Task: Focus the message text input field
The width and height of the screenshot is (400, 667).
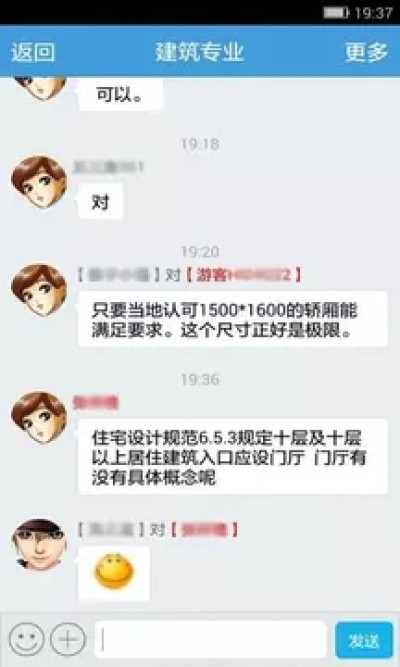Action: coord(211,640)
